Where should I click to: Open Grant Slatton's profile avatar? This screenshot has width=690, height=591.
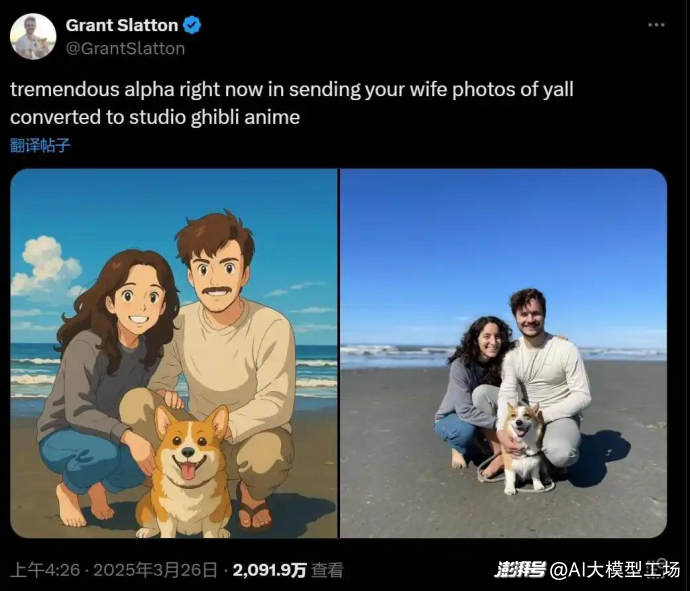(x=33, y=37)
